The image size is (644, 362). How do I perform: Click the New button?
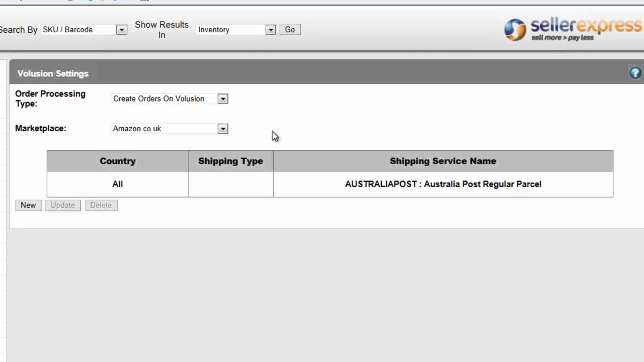tap(28, 205)
